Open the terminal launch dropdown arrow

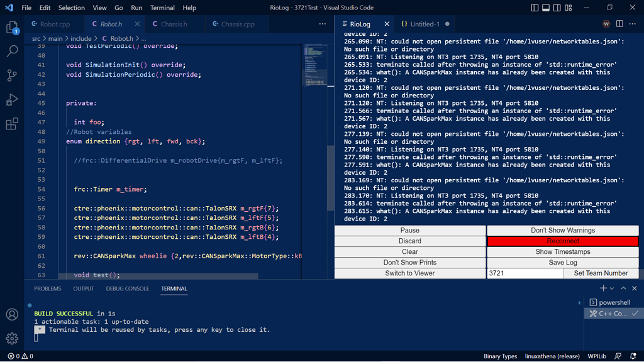(x=611, y=288)
